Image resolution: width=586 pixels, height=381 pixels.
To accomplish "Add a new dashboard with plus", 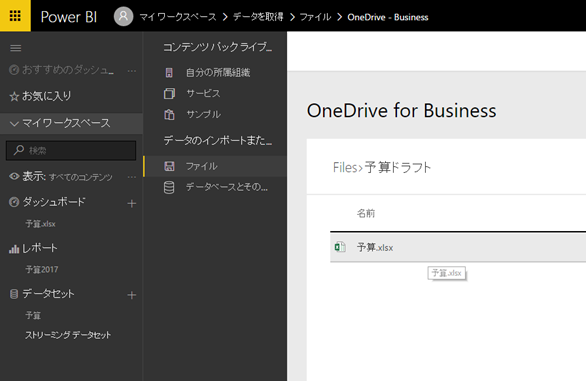I will point(132,204).
